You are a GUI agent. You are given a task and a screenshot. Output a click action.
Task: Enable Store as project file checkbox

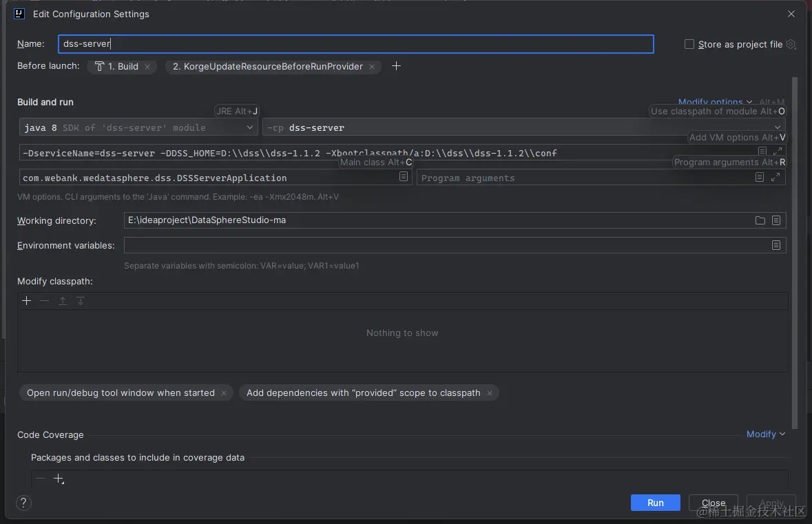coord(689,44)
